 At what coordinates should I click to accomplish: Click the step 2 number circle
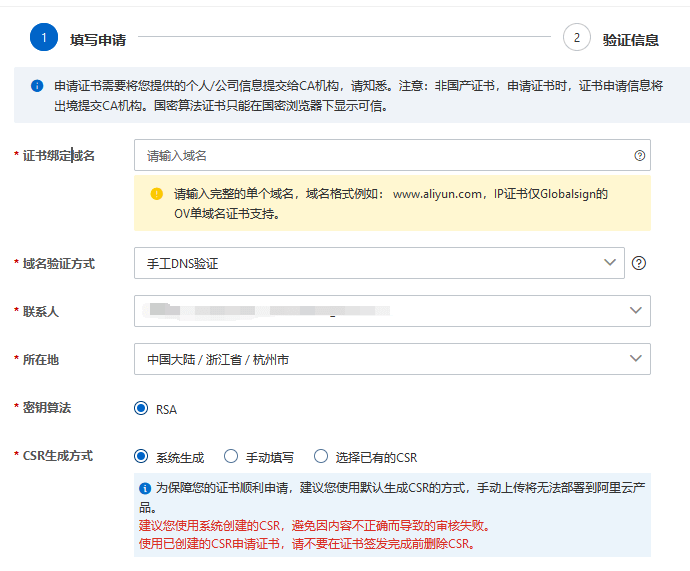pos(577,38)
